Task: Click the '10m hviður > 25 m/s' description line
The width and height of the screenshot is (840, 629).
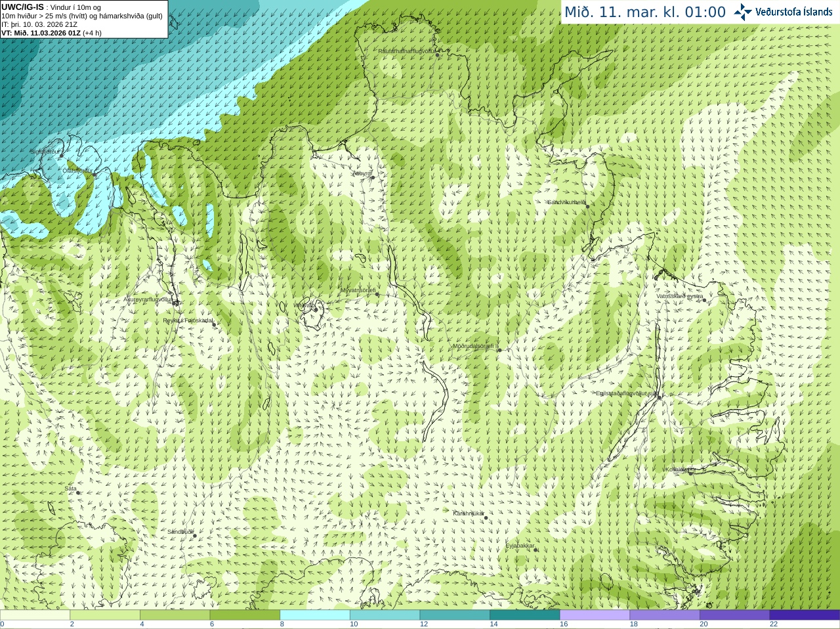Action: pos(82,16)
